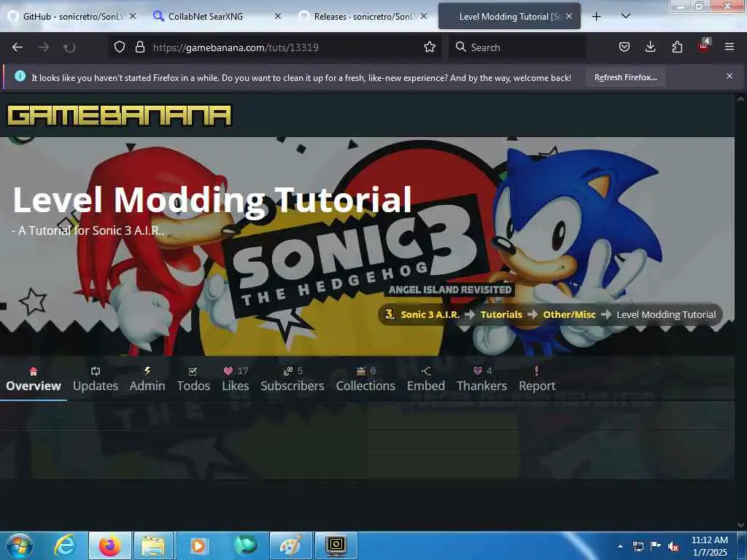Image resolution: width=747 pixels, height=560 pixels.
Task: Open the Likes tab
Action: (236, 379)
